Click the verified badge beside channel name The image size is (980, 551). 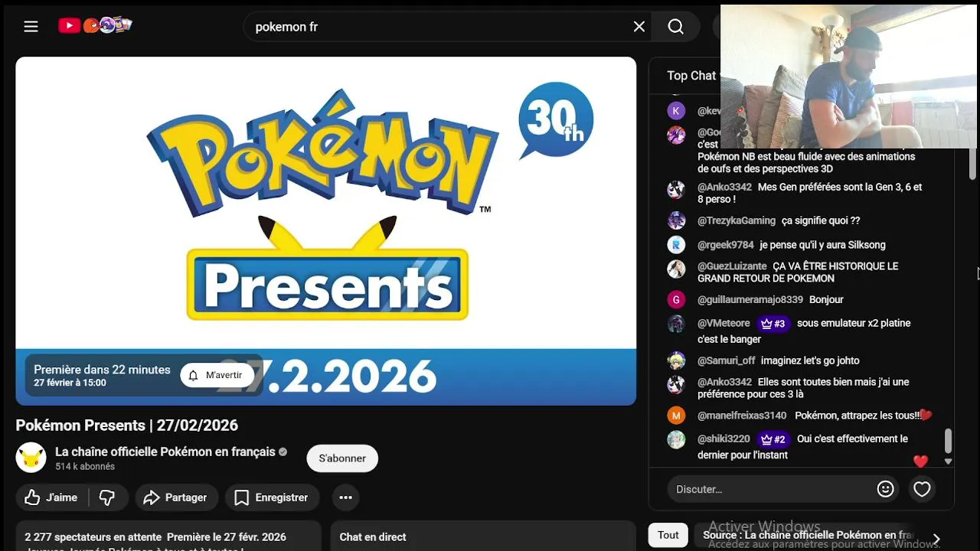(x=283, y=452)
